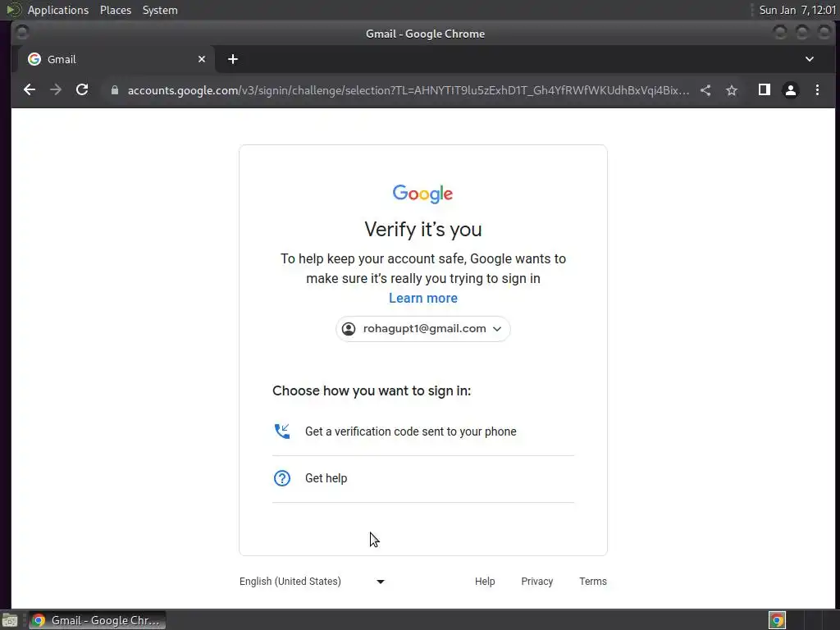Close the Gmail tab

[202, 59]
